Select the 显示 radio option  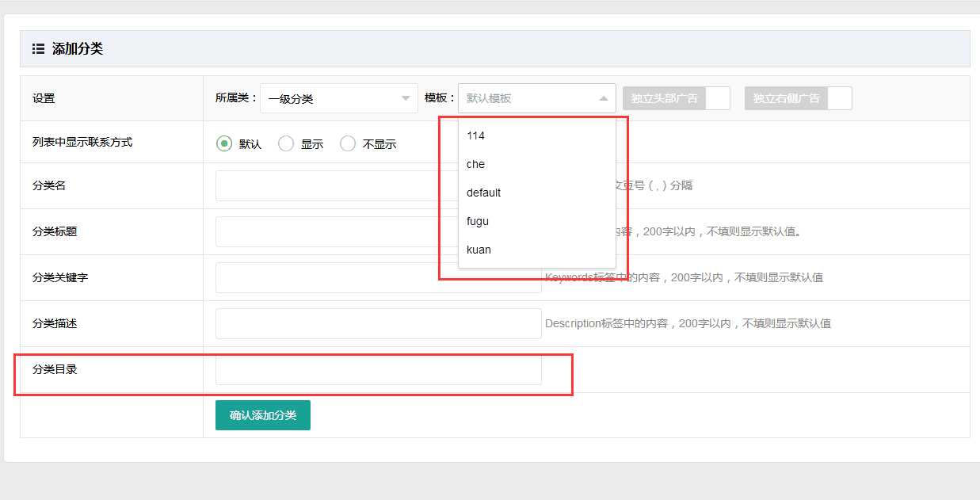[286, 143]
